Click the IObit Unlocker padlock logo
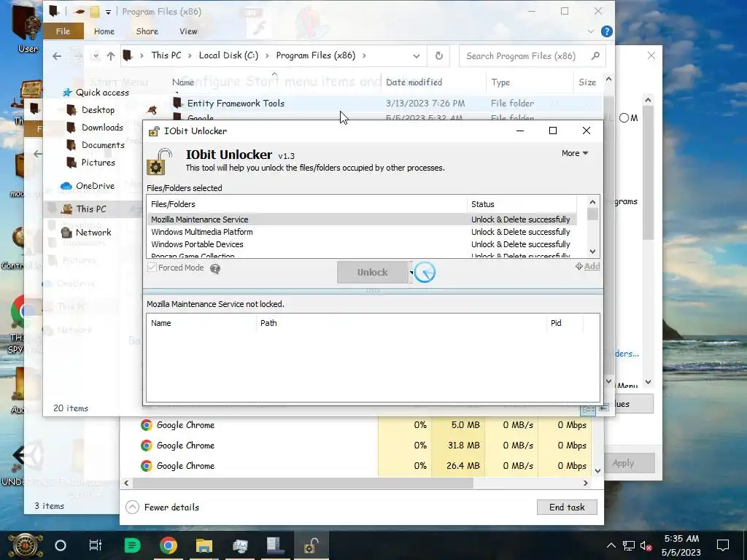This screenshot has height=560, width=747. coord(160,162)
